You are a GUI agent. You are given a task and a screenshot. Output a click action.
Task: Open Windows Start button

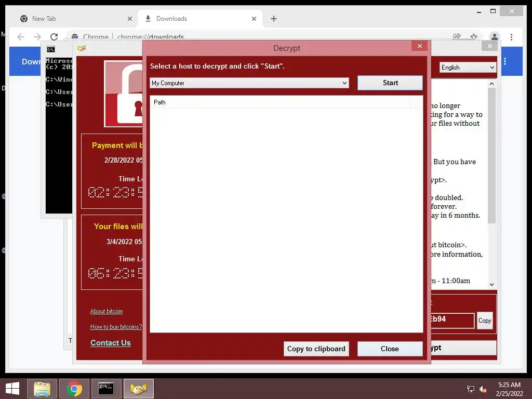(12, 389)
